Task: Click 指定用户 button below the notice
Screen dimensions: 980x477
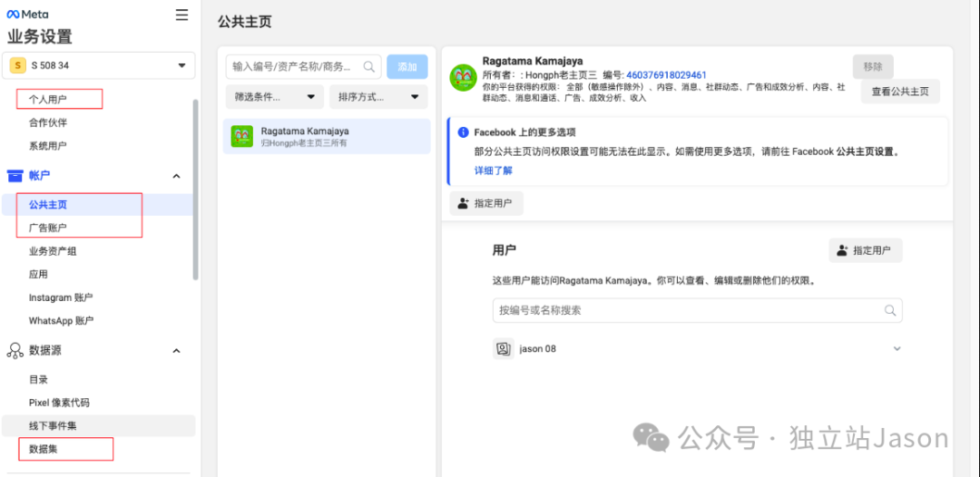Action: (x=486, y=203)
